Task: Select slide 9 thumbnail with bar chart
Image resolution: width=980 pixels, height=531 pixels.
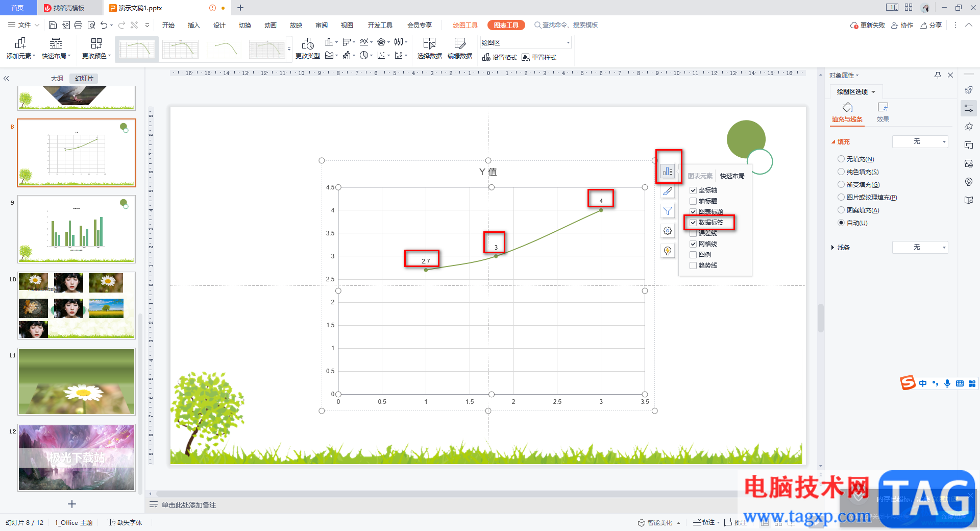Action: coord(77,229)
